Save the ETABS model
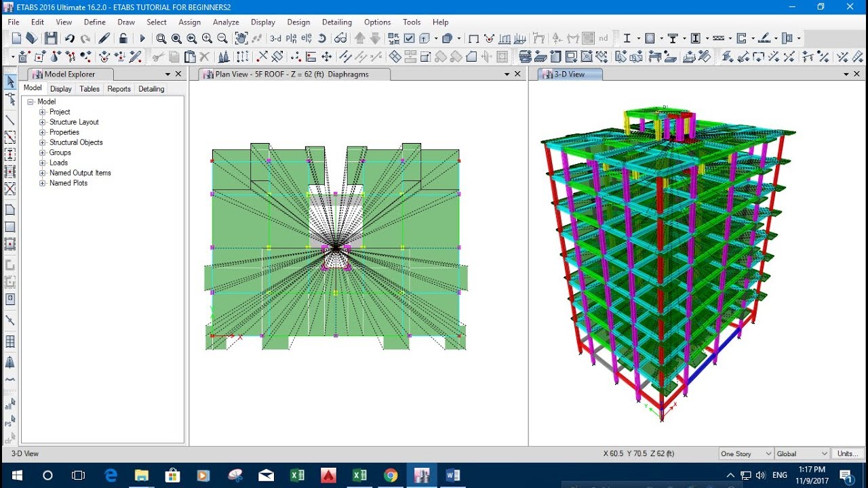 50,38
